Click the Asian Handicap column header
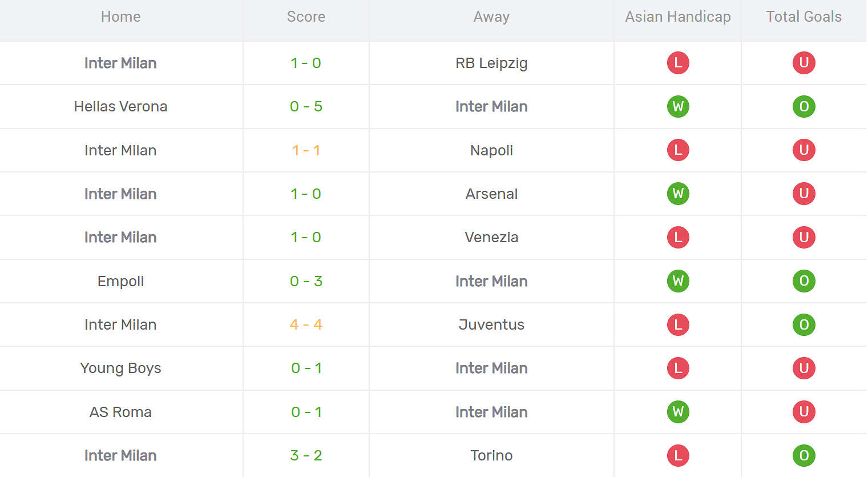The height and width of the screenshot is (477, 868). [x=678, y=17]
